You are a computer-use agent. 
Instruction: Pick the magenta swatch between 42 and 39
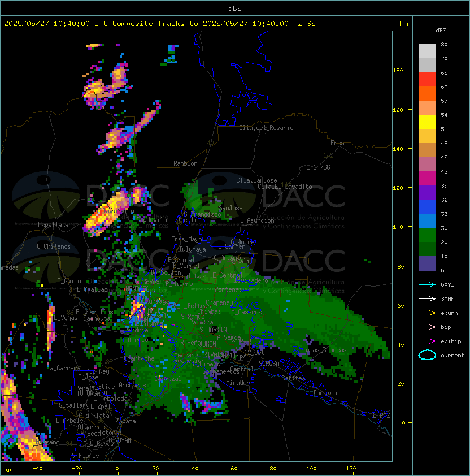click(427, 179)
